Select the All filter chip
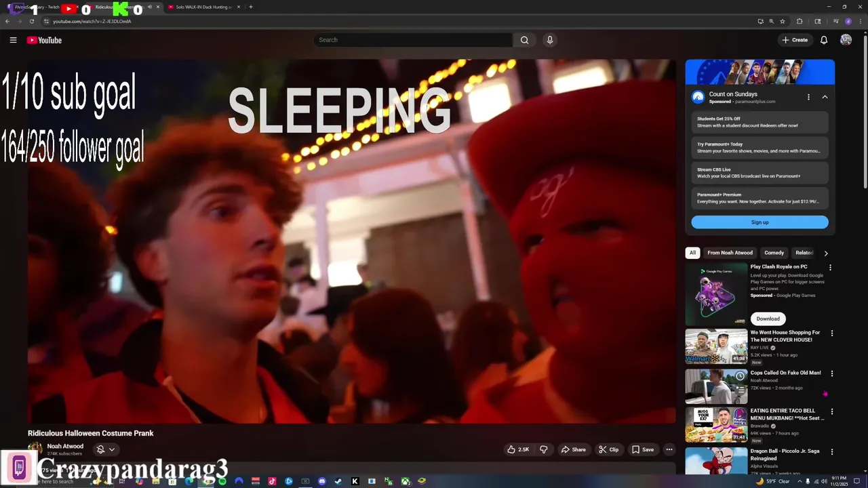Screen dimensions: 868x488 692,253
